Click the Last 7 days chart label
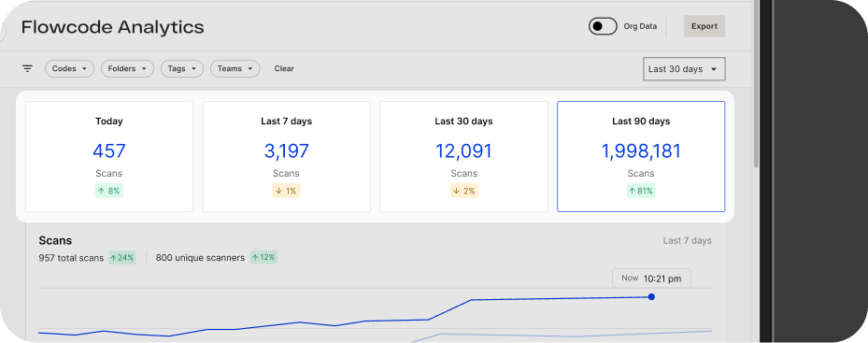This screenshot has height=343, width=868. pyautogui.click(x=687, y=240)
